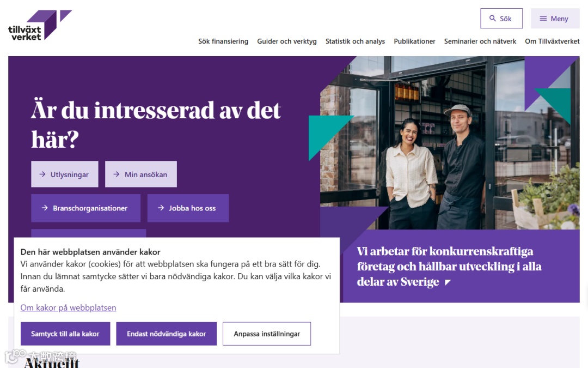This screenshot has width=588, height=368.
Task: Open Anpassa inställningar for cookies
Action: (267, 334)
